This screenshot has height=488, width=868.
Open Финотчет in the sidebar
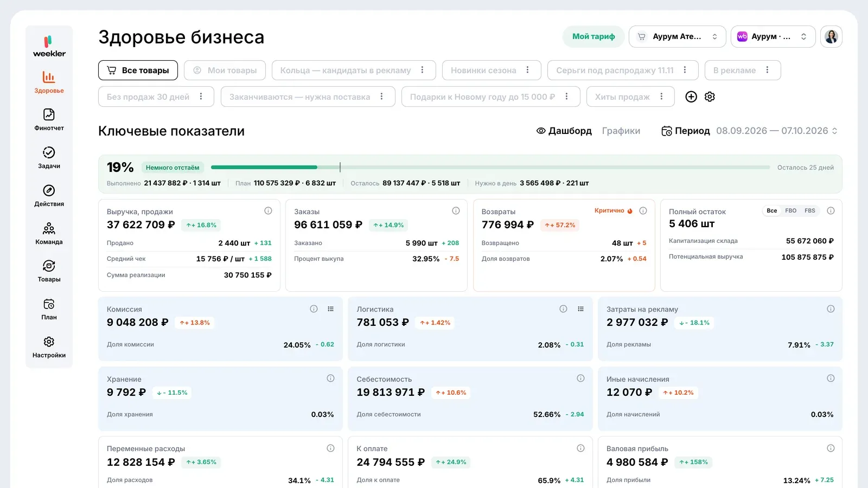[49, 120]
